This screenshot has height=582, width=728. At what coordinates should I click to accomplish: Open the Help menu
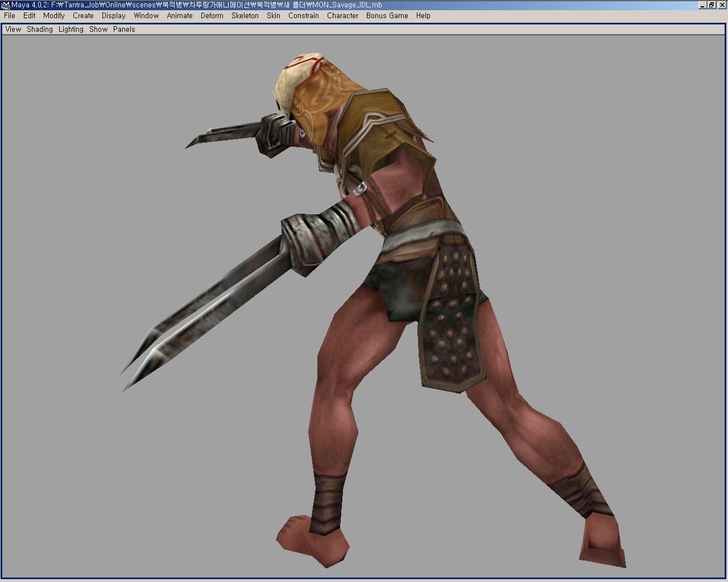423,16
